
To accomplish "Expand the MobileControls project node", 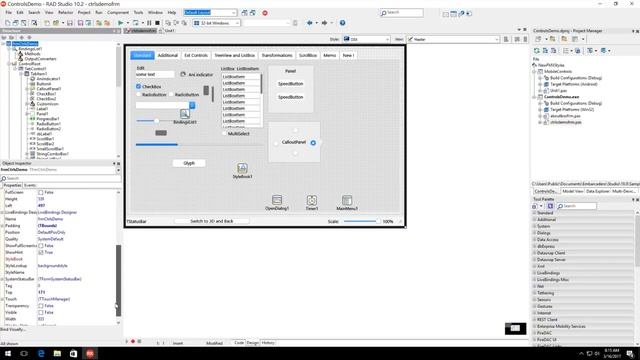I will click(535, 71).
